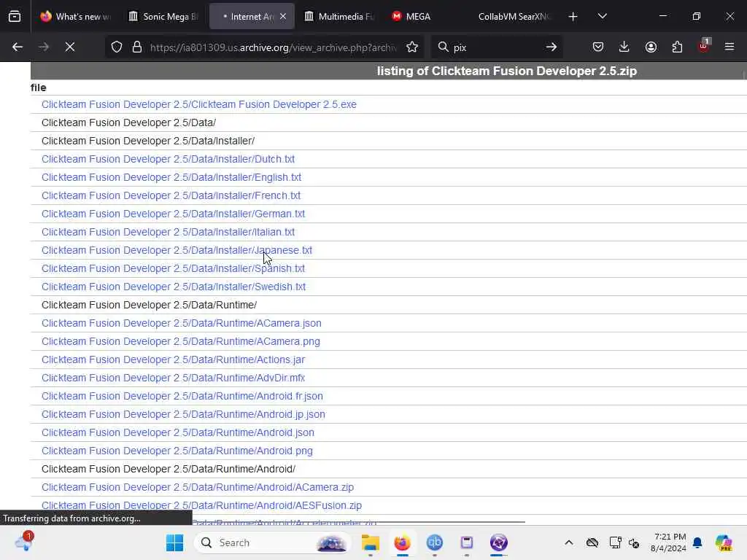This screenshot has height=560, width=747.
Task: Show site security lock information
Action: tap(137, 47)
